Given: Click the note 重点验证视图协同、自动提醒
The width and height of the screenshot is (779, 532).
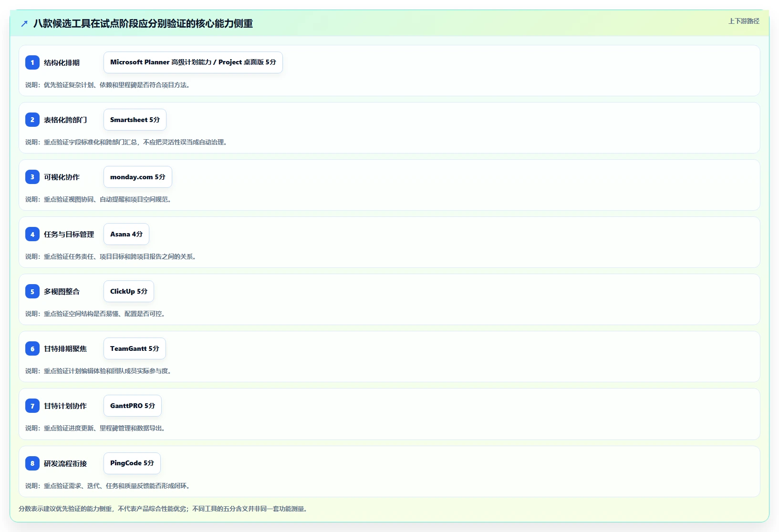Looking at the screenshot, I should 99,199.
